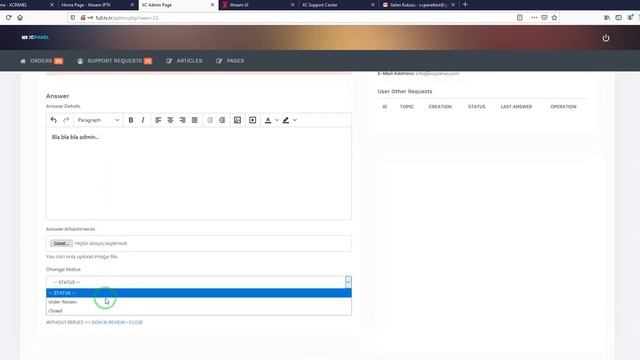The height and width of the screenshot is (360, 640).
Task: Click the power logout icon
Action: coord(606,38)
